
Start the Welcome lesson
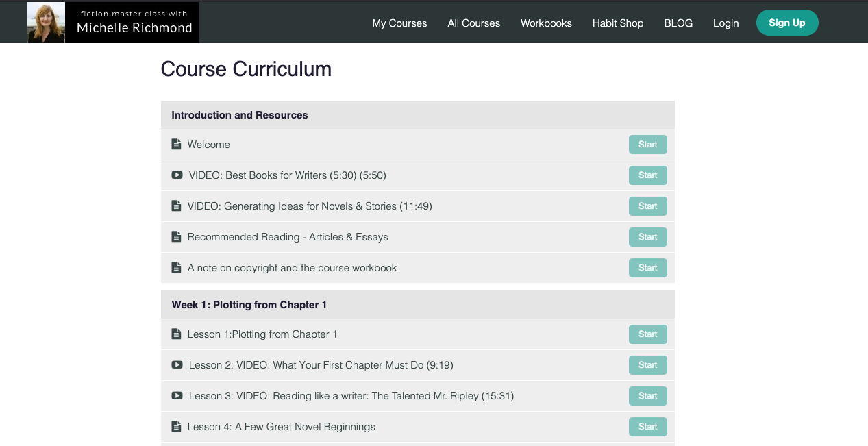click(x=647, y=144)
